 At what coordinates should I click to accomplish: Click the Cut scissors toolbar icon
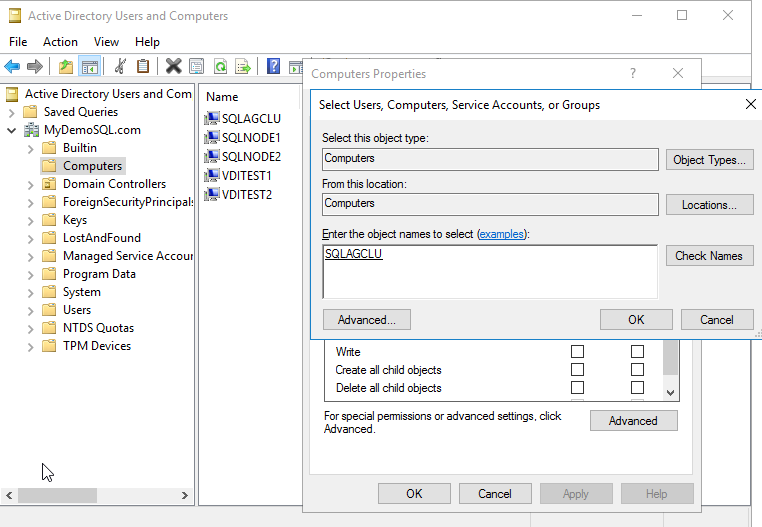120,67
